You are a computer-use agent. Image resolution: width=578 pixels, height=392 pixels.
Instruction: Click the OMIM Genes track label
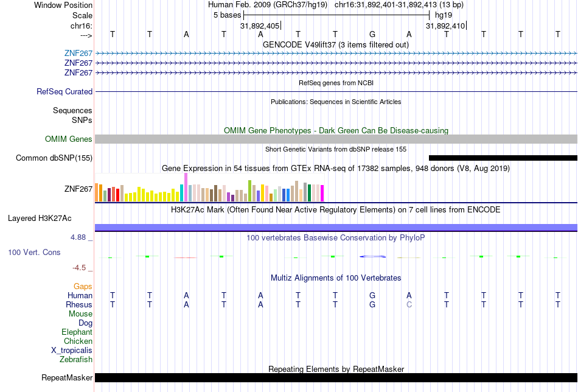(x=69, y=139)
